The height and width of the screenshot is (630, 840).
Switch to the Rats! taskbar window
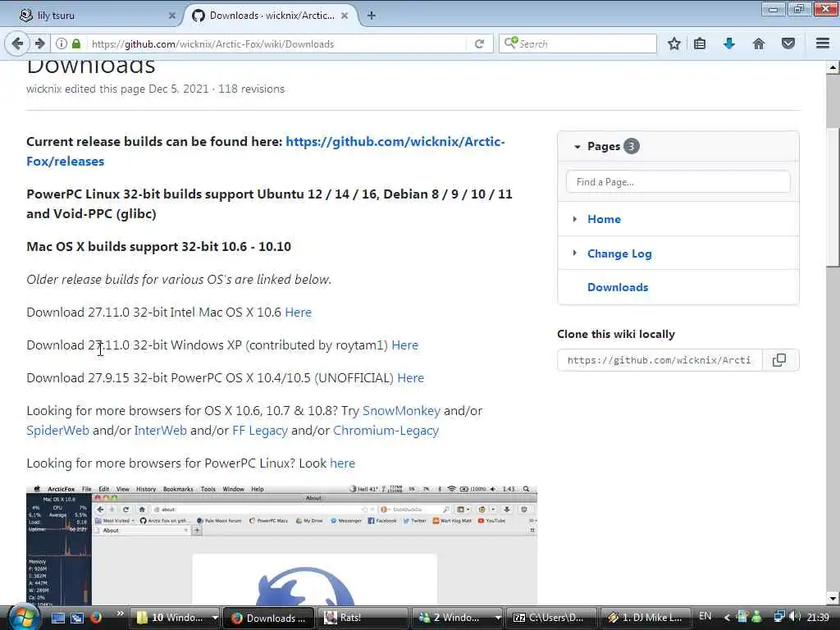point(363,618)
